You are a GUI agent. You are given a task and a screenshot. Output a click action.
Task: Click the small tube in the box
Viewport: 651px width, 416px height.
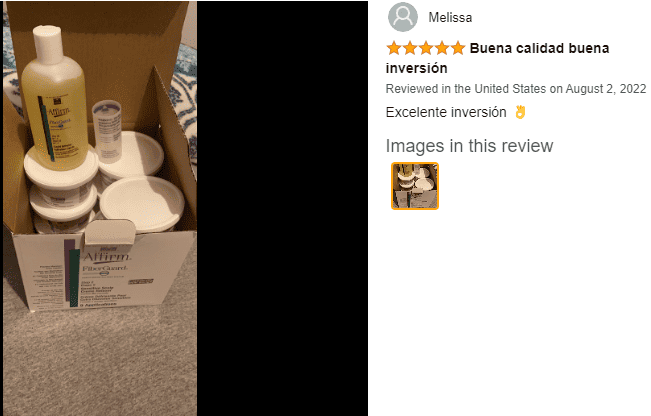[106, 130]
